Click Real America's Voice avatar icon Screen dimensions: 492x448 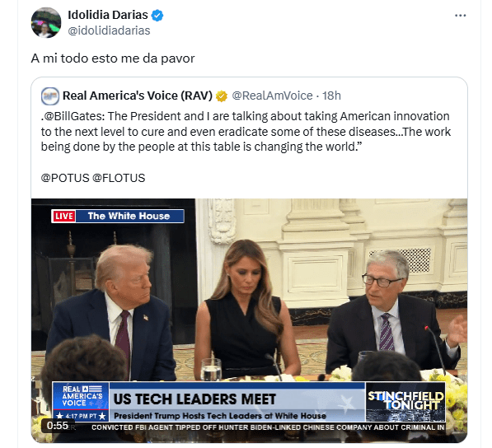click(50, 96)
